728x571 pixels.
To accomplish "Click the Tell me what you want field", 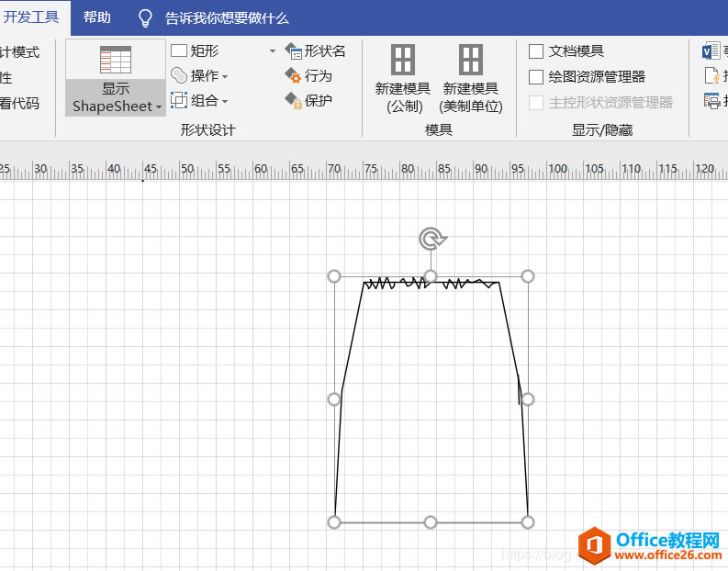I will coord(227,18).
